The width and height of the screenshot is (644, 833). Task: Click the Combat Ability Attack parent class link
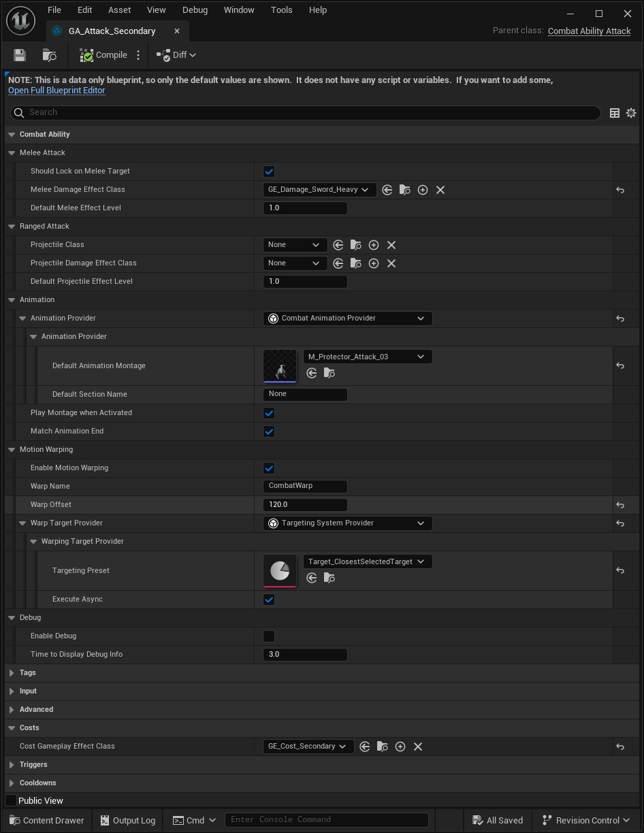point(589,31)
